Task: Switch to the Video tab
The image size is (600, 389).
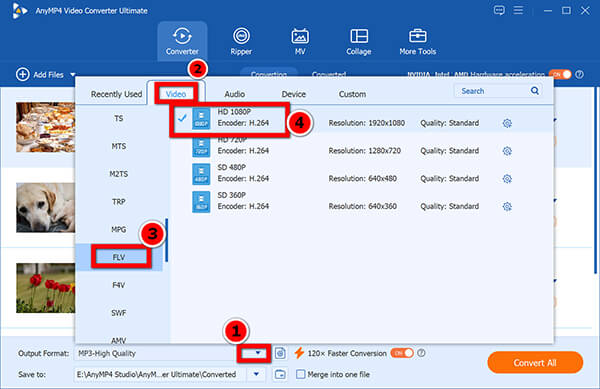Action: click(x=176, y=94)
